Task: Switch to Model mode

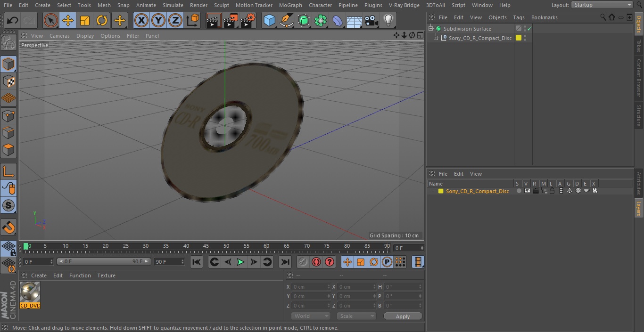Action: pos(9,64)
